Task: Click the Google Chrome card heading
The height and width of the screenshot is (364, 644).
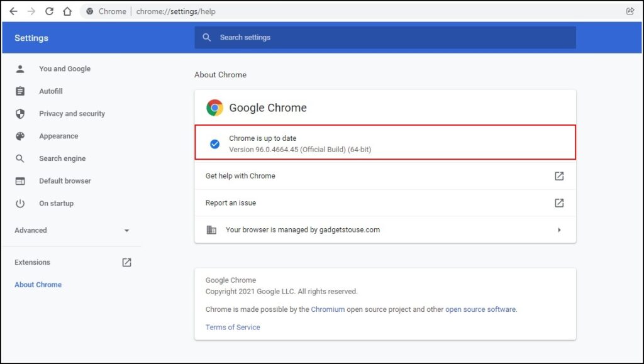Action: coord(268,108)
